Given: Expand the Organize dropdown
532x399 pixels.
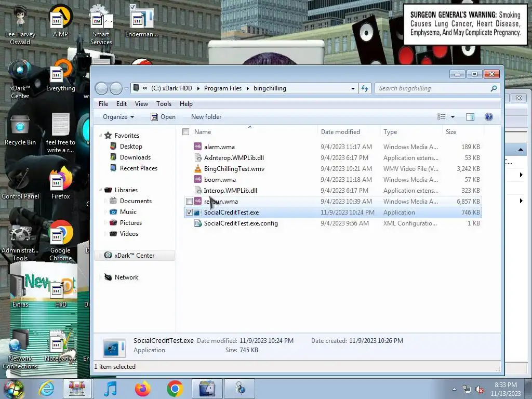Looking at the screenshot, I should pos(118,117).
